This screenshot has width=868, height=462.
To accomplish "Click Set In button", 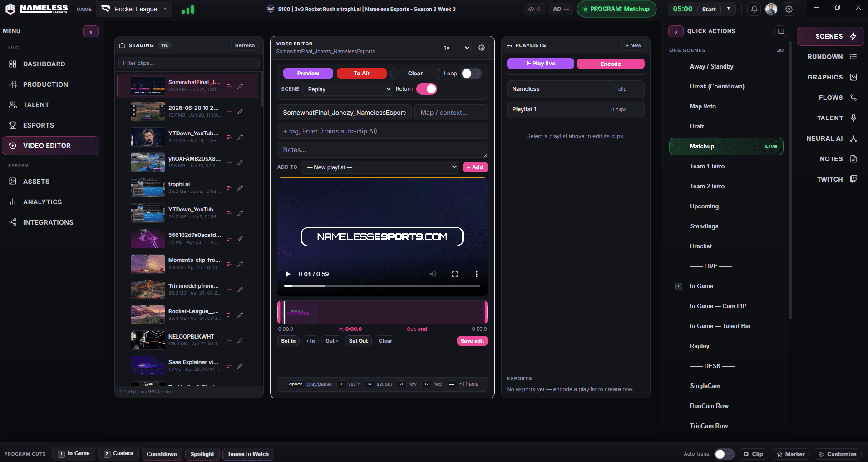I will click(288, 341).
